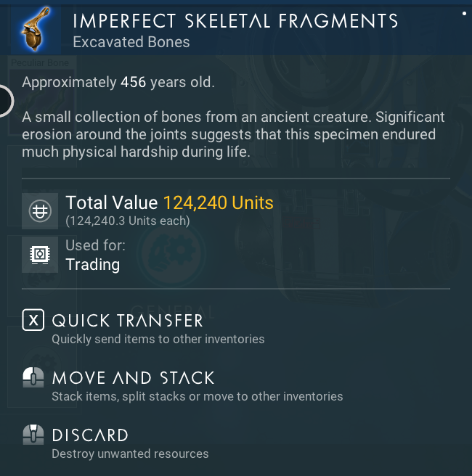Viewport: 472px width, 476px height.
Task: Click the mouse icon beside Discard
Action: [x=33, y=435]
